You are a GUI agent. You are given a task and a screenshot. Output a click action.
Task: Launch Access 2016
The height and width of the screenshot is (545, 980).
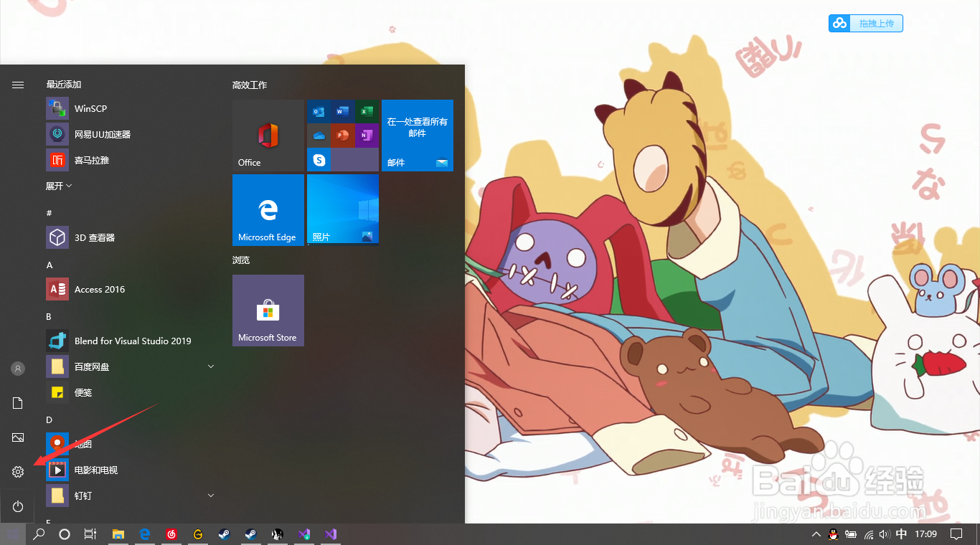pos(131,289)
